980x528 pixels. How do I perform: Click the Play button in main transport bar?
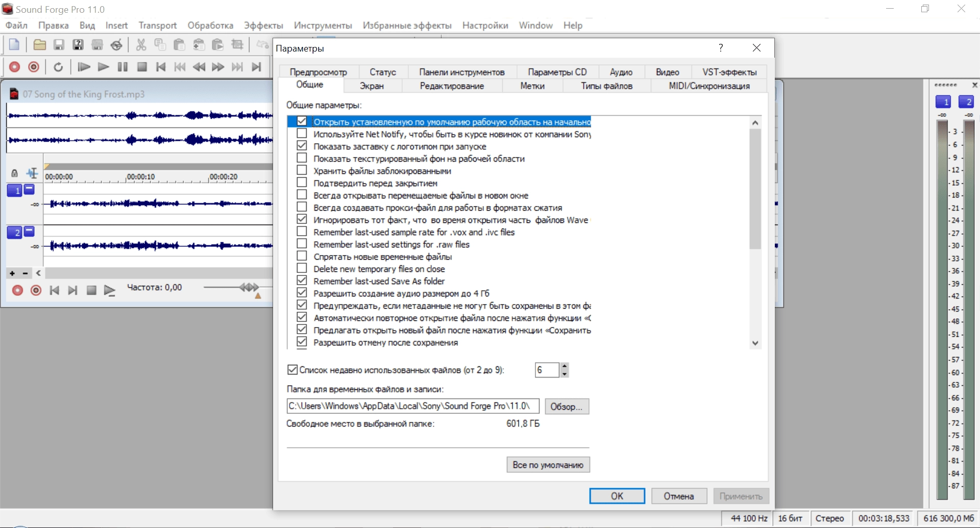[103, 67]
